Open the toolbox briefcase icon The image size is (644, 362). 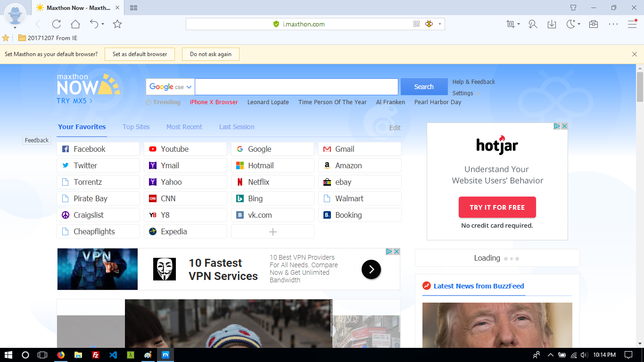point(594,24)
